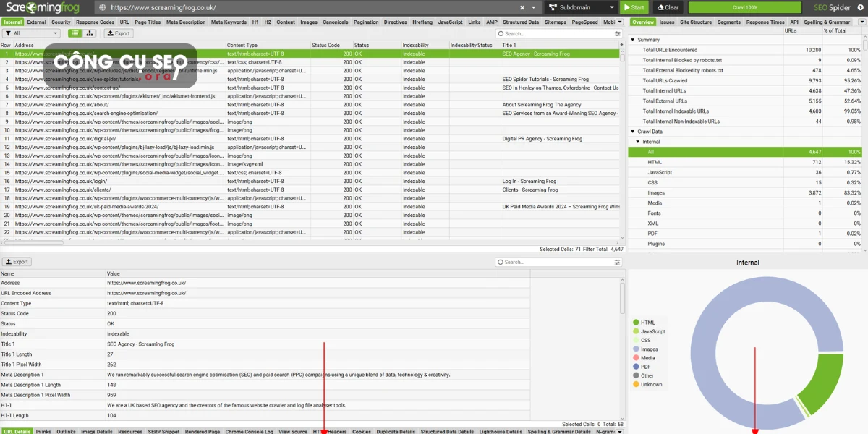Switch to the SERP Snippet tab
Viewport: 868px width, 434px height.
[x=163, y=431]
